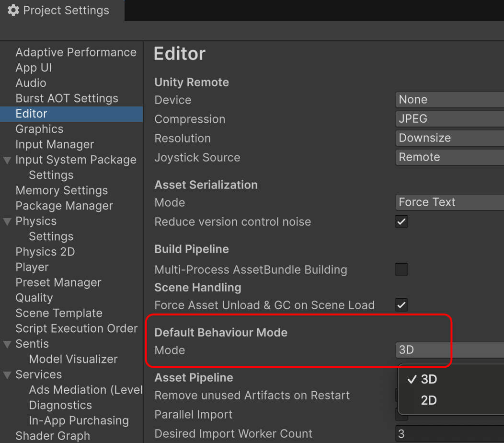Toggle Force Asset Unload & GC checkbox

[401, 305]
